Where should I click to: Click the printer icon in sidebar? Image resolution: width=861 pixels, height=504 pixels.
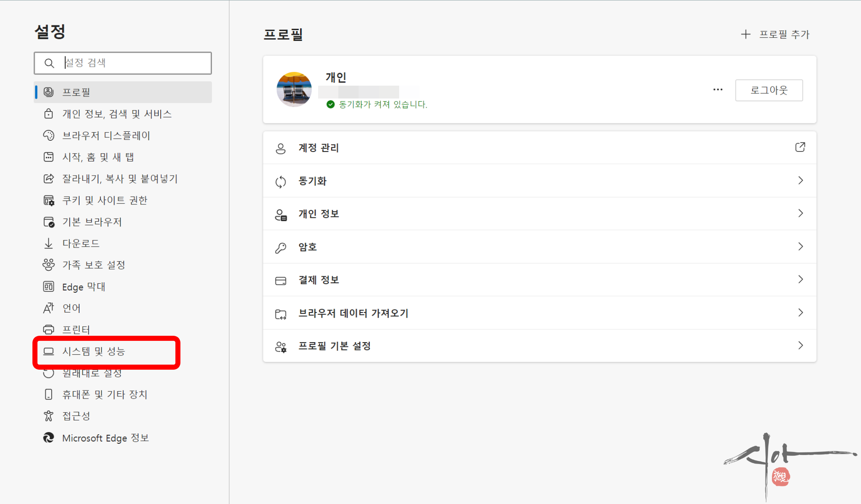point(49,330)
